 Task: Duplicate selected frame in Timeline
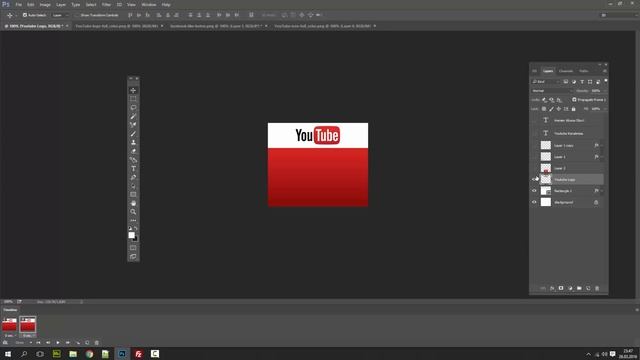click(87, 343)
